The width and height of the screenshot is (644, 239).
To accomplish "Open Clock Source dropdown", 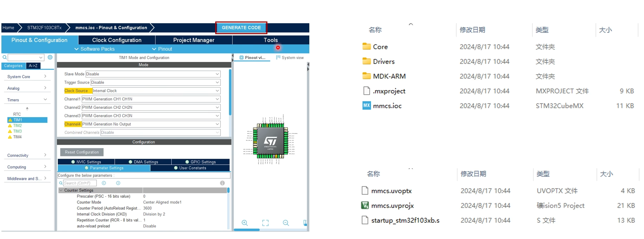I will 156,91.
